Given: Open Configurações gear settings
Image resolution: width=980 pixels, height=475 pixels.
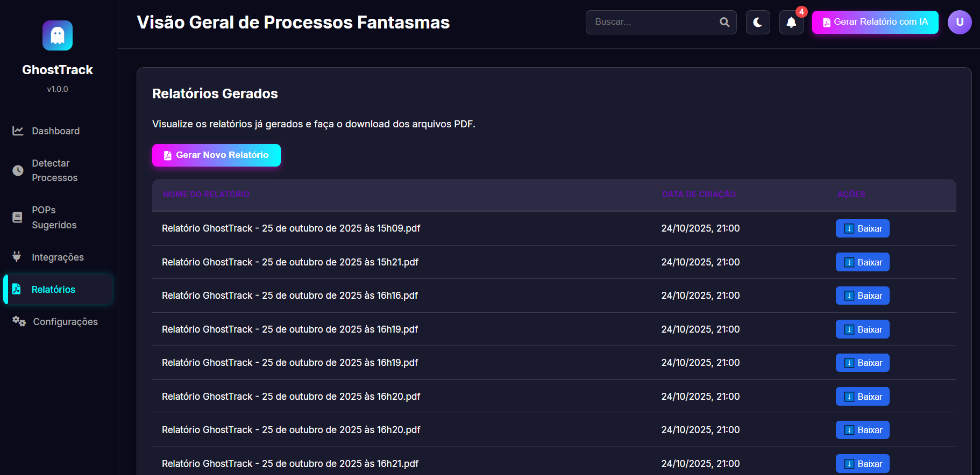Looking at the screenshot, I should [65, 322].
